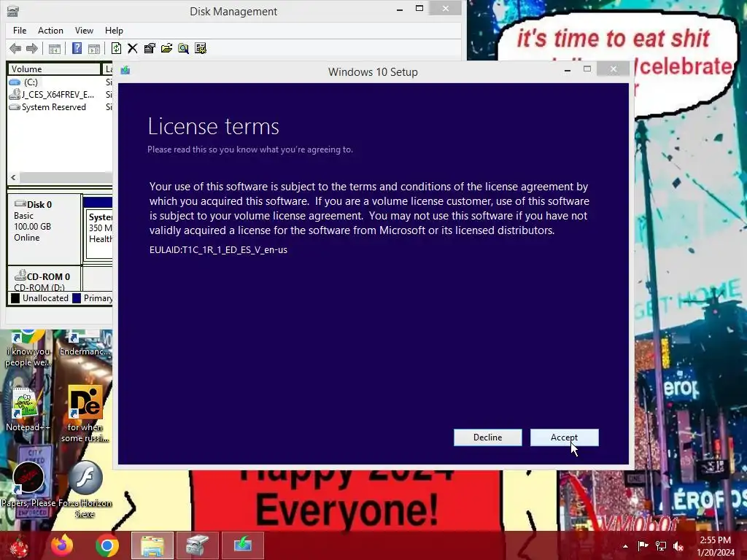
Task: Open the View menu in Disk Management
Action: pyautogui.click(x=84, y=31)
